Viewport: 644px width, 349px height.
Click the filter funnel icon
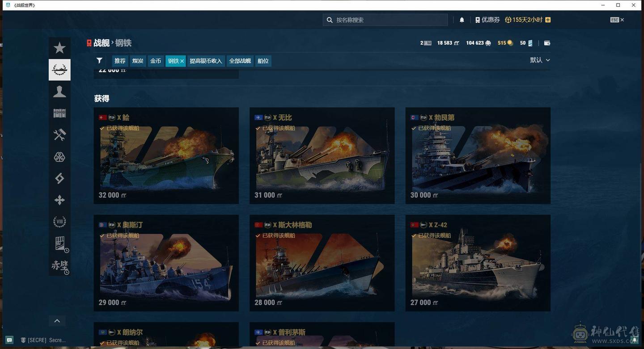(99, 61)
